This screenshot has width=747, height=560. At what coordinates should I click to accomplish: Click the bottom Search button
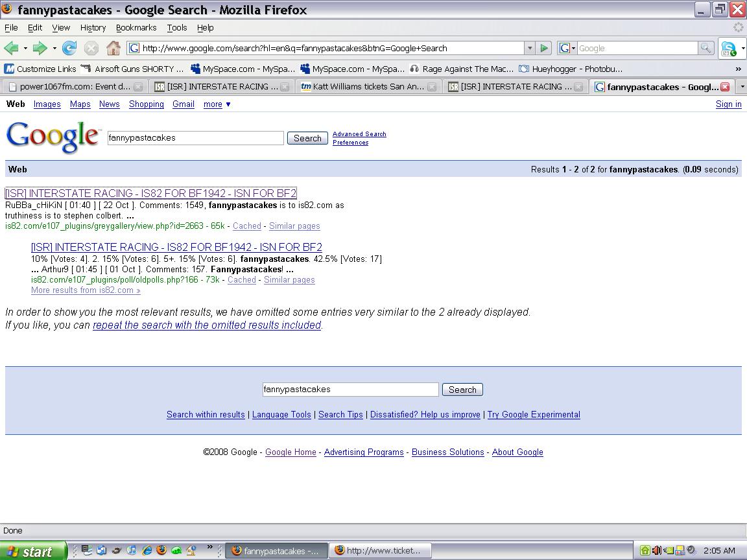[462, 390]
